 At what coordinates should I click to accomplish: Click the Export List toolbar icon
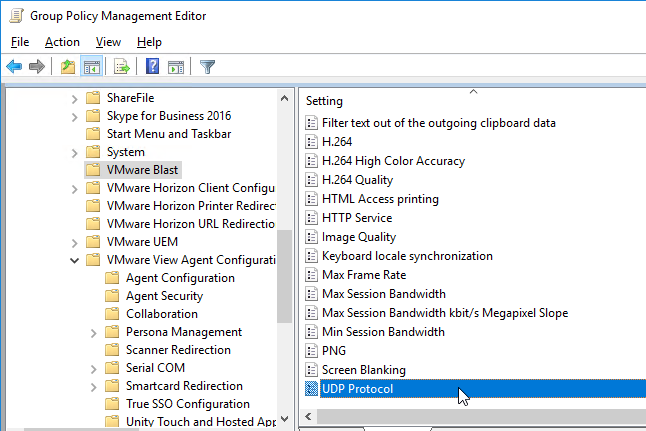122,66
